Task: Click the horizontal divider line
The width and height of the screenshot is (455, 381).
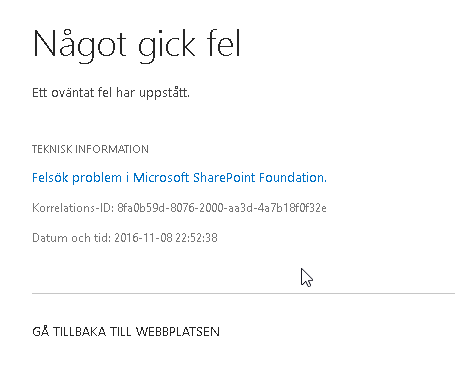Action: pos(243,294)
